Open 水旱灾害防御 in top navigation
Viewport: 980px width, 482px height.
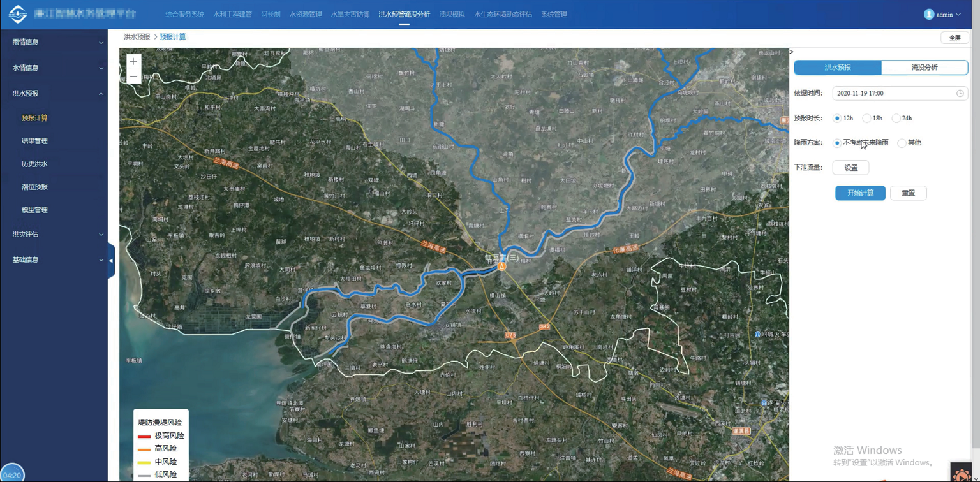pyautogui.click(x=350, y=14)
